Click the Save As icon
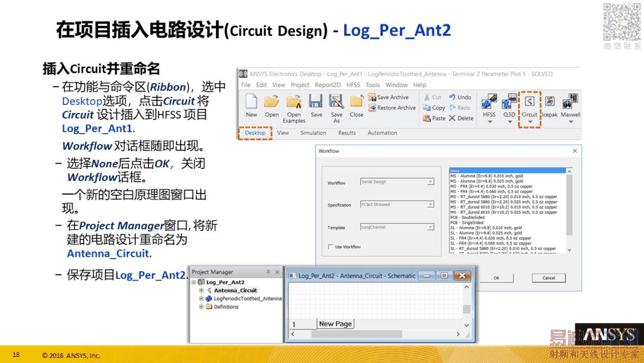This screenshot has width=644, height=363. [336, 101]
